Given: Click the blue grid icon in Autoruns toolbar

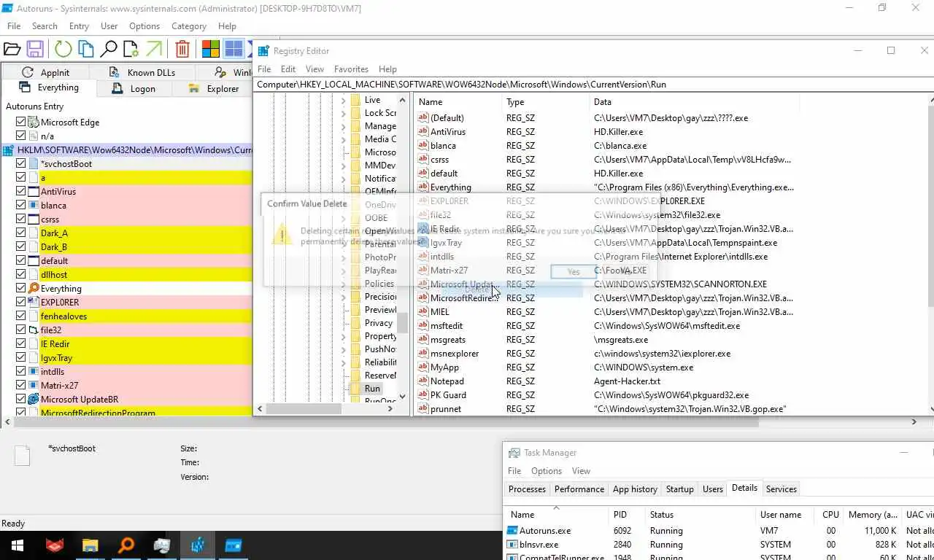Looking at the screenshot, I should coord(233,50).
